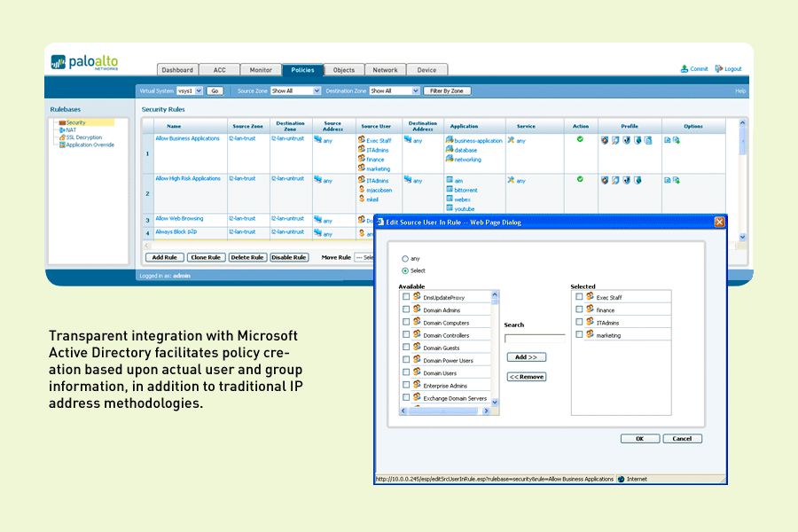Screen dimensions: 798x532
Task: Click the URL filtering profile icon in rule 1
Action: click(638, 140)
